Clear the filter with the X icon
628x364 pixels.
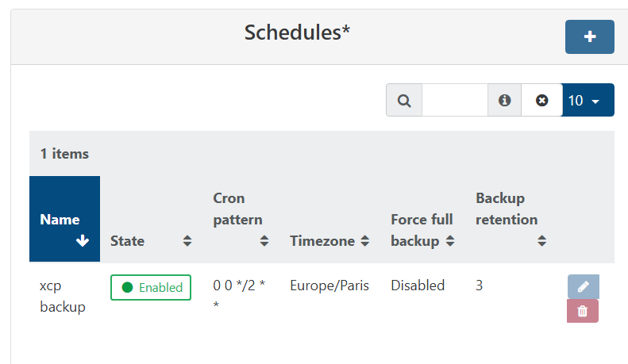(x=541, y=101)
